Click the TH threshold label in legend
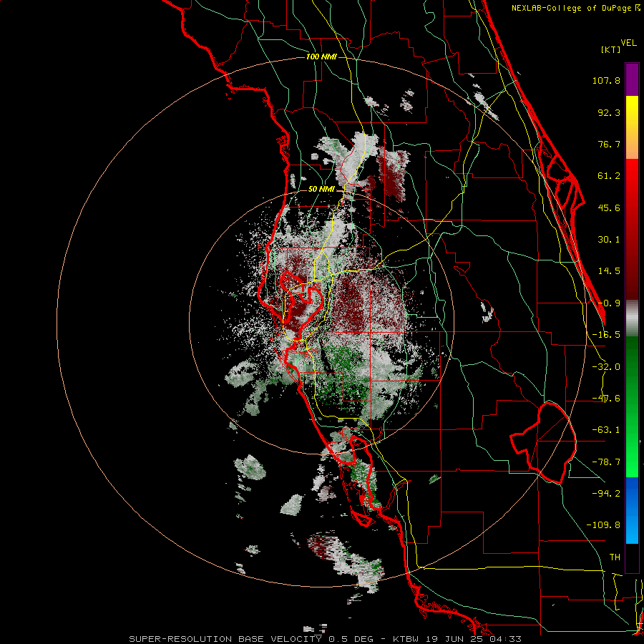The width and height of the screenshot is (644, 644). [x=615, y=557]
